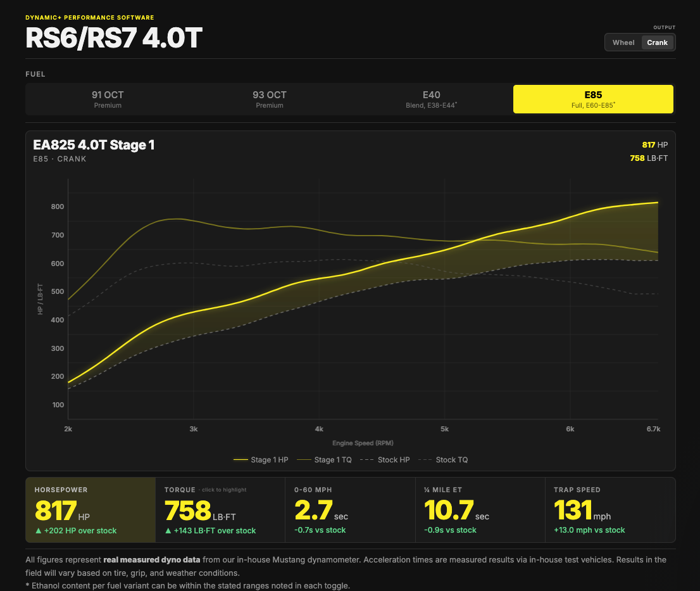Screen dimensions: 700x591
Task: Click the 'real measured dyno data' text
Action: 152,560
